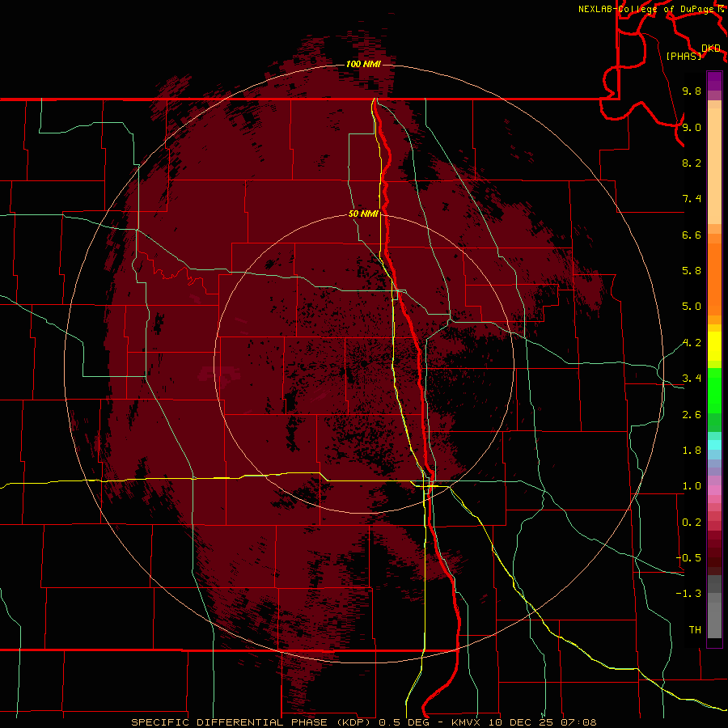Click the 50 NMI range ring label
This screenshot has width=728, height=728.
(363, 214)
